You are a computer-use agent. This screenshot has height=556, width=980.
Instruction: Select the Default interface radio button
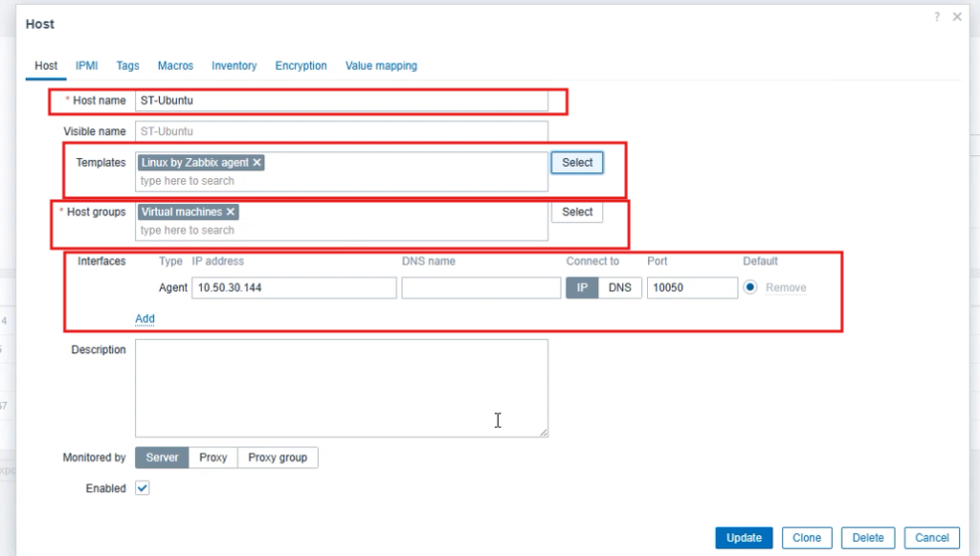coord(750,288)
